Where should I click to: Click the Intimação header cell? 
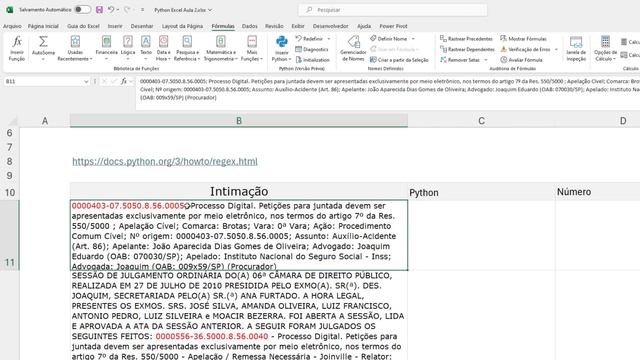tap(239, 191)
